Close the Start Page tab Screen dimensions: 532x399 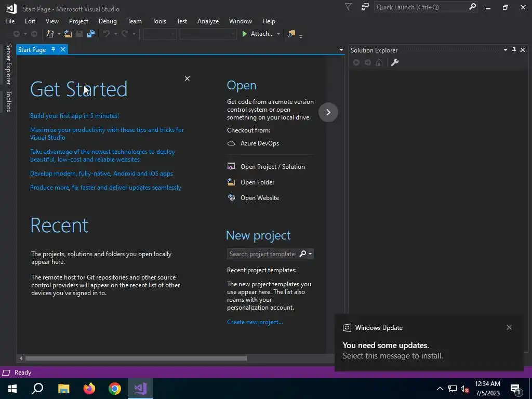click(63, 49)
